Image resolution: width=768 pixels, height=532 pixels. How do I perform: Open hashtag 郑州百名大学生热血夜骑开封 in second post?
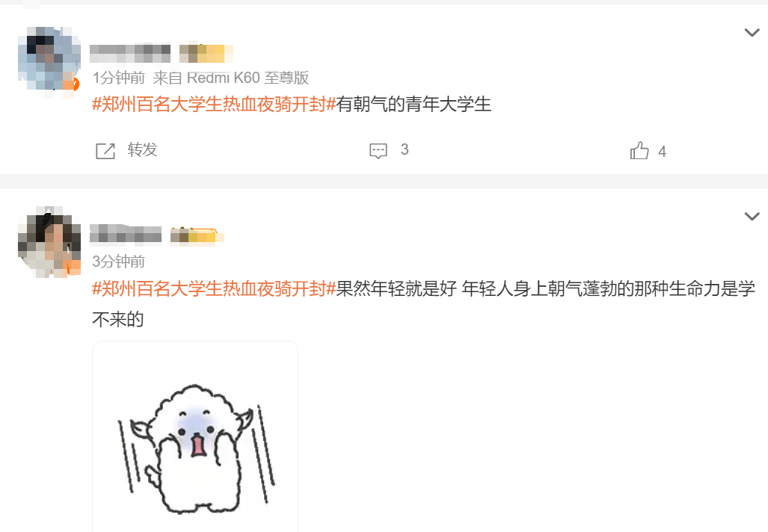tap(214, 288)
